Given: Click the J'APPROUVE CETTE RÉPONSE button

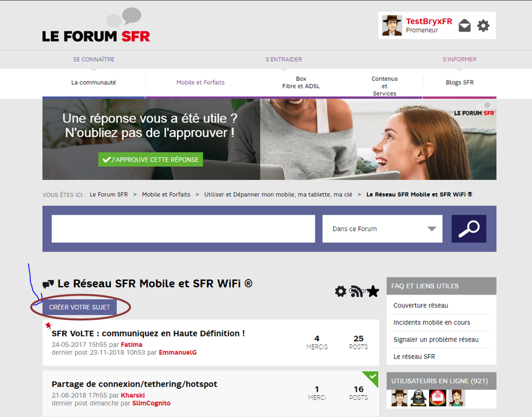Looking at the screenshot, I should pos(150,159).
